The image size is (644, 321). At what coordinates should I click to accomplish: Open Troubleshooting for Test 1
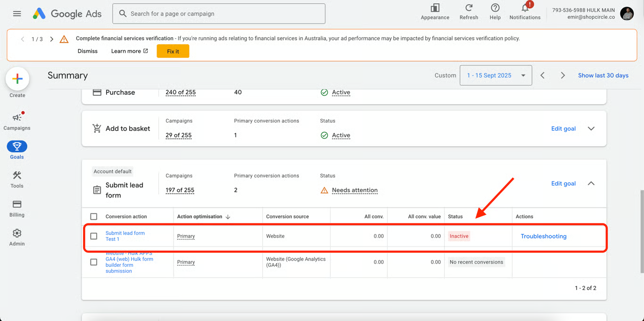[x=544, y=236]
